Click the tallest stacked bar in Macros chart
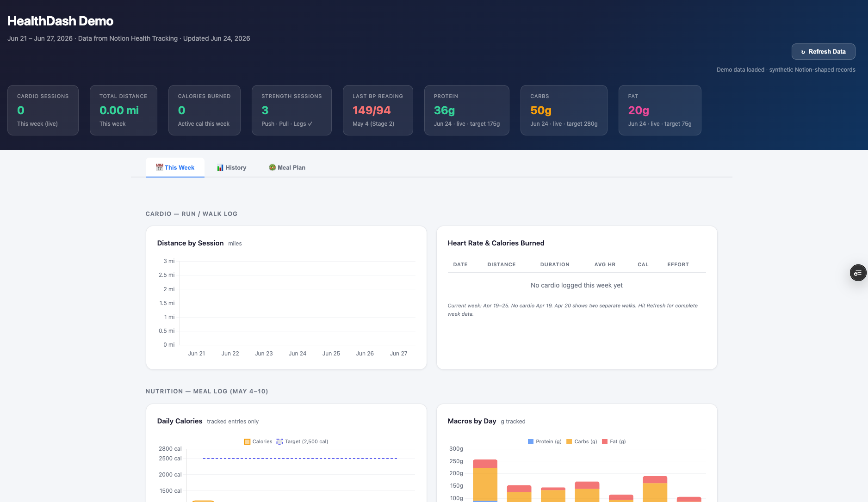The image size is (868, 502). pos(485,481)
